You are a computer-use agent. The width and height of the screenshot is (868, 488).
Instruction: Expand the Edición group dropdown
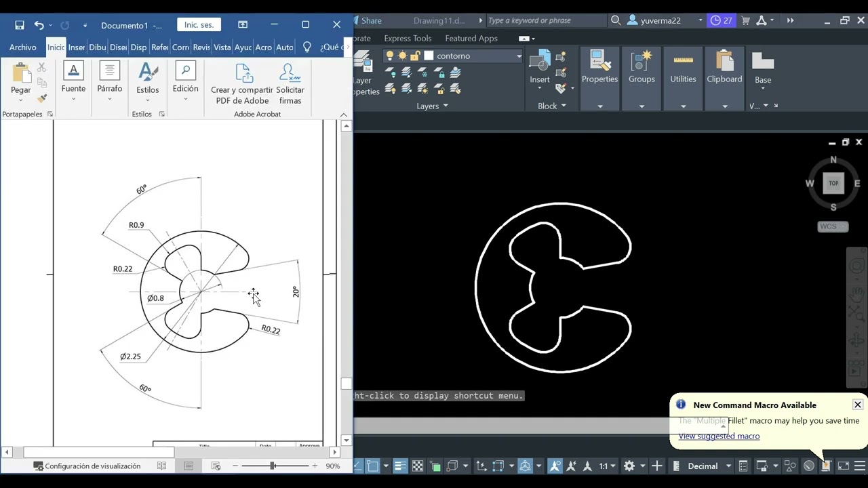(x=185, y=99)
